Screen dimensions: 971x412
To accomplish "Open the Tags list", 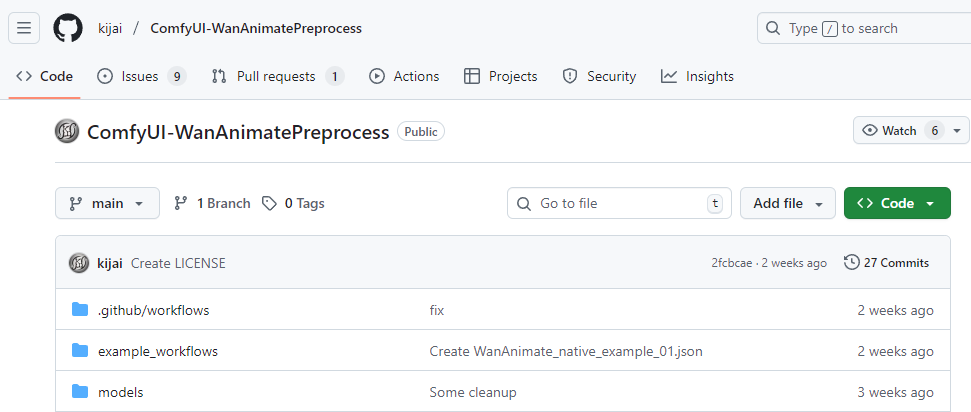I will (x=294, y=203).
